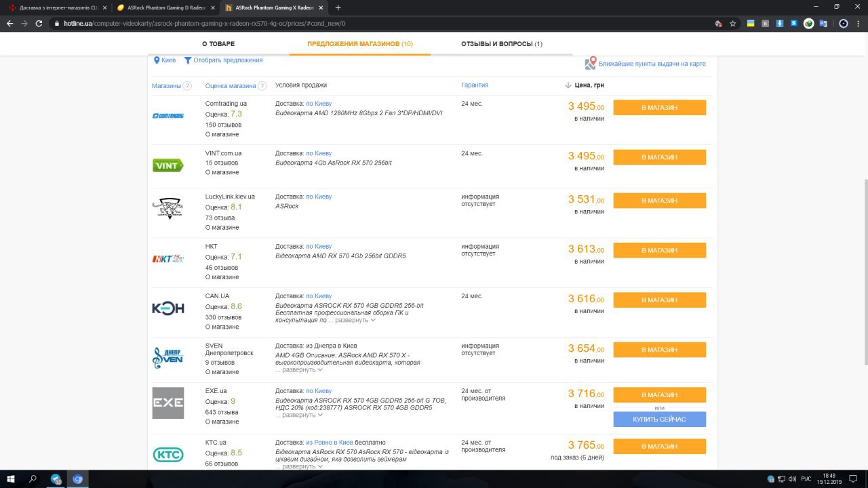Click the blue S extension icon
The width and height of the screenshot is (868, 488).
point(794,23)
